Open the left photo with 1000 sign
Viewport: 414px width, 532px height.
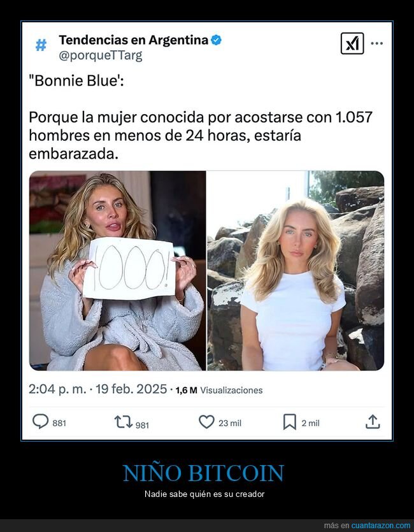tap(117, 270)
